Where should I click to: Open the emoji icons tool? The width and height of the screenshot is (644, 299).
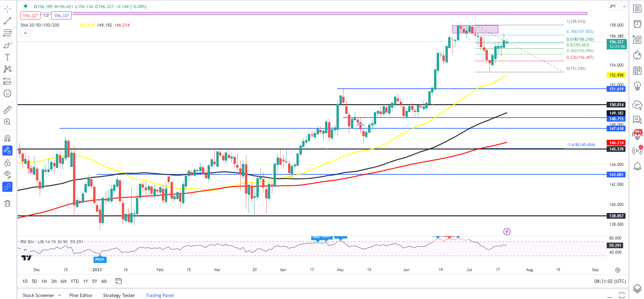click(x=7, y=93)
